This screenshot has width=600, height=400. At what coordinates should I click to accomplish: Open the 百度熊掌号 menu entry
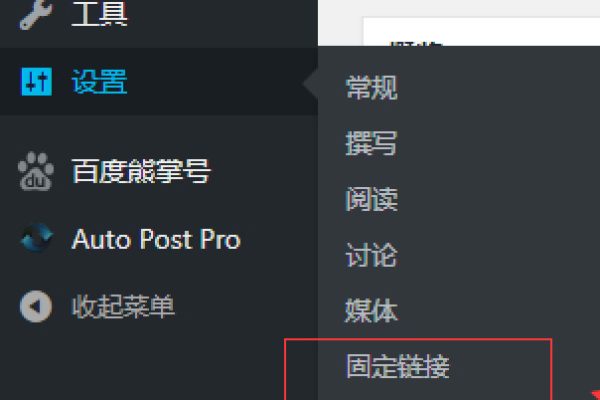coord(141,171)
